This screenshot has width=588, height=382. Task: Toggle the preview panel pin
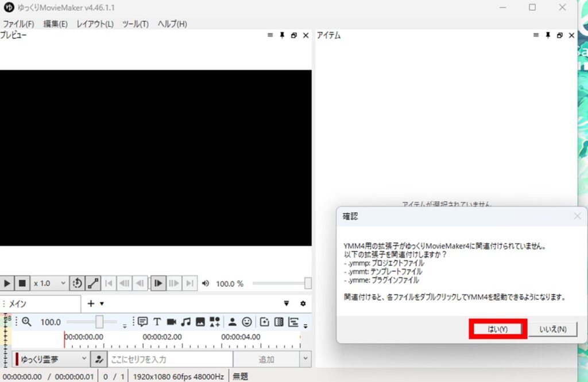281,35
